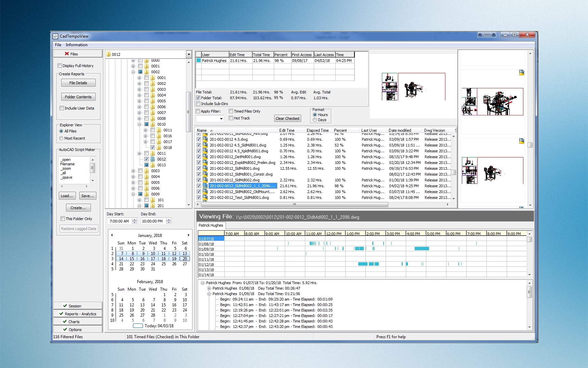588x368 pixels.
Task: Open the 0012 folder path dropdown
Action: click(x=188, y=54)
